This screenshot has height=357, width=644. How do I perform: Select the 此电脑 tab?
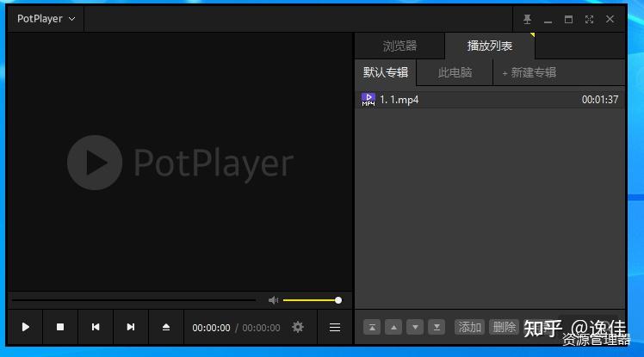[455, 72]
